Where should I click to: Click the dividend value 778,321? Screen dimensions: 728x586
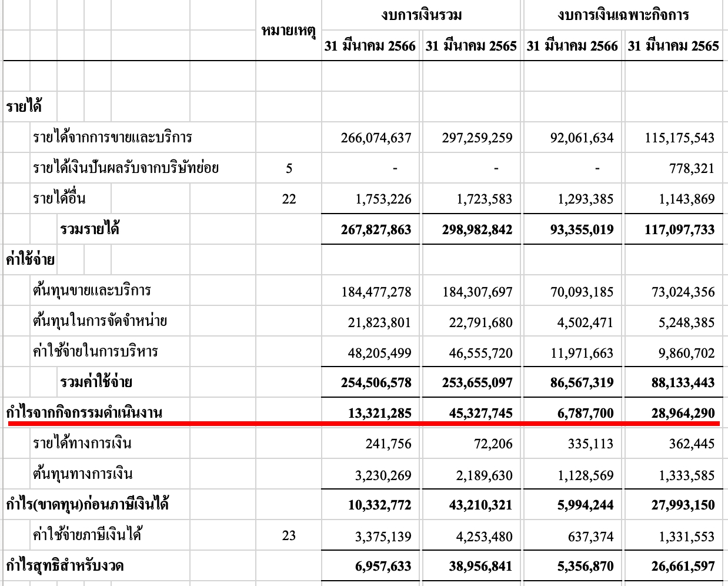click(x=692, y=169)
